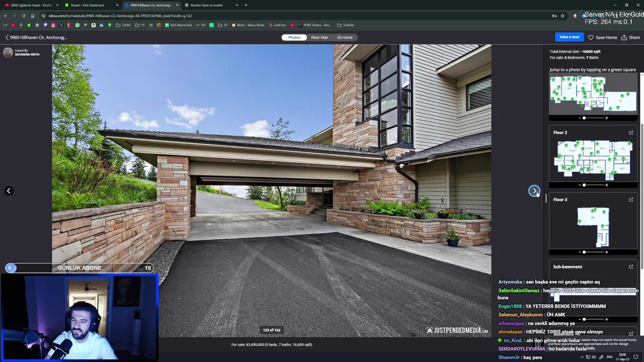Go to the next listing photo
This screenshot has width=644, height=362.
[x=534, y=191]
